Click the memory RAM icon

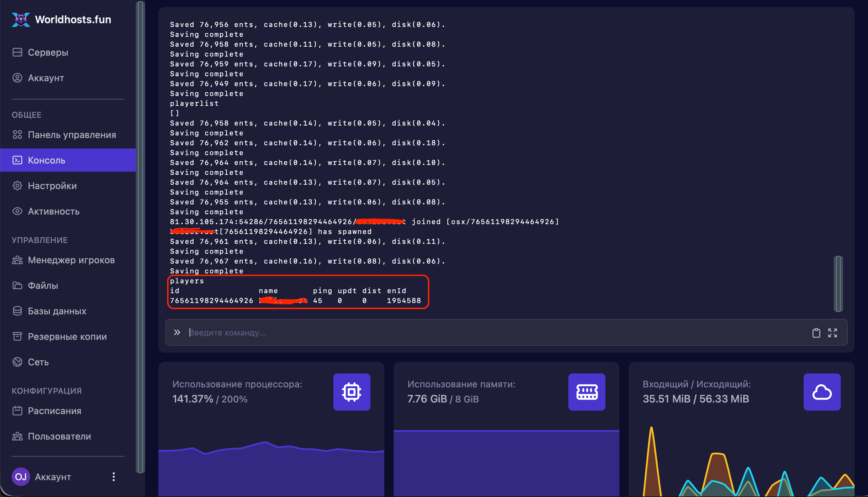[587, 392]
